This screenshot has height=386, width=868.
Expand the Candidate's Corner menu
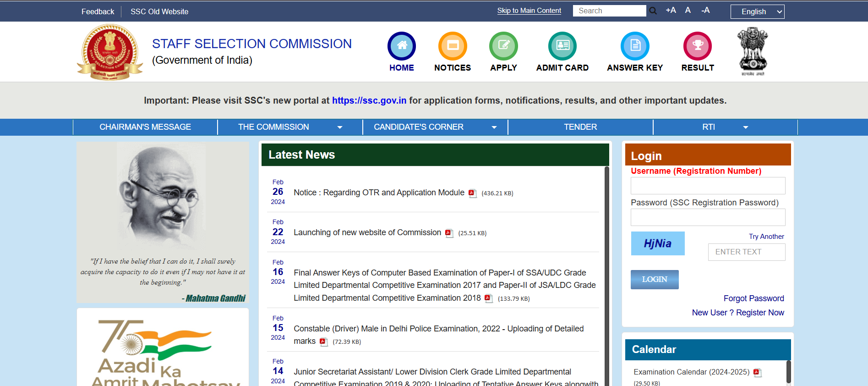[x=435, y=127]
